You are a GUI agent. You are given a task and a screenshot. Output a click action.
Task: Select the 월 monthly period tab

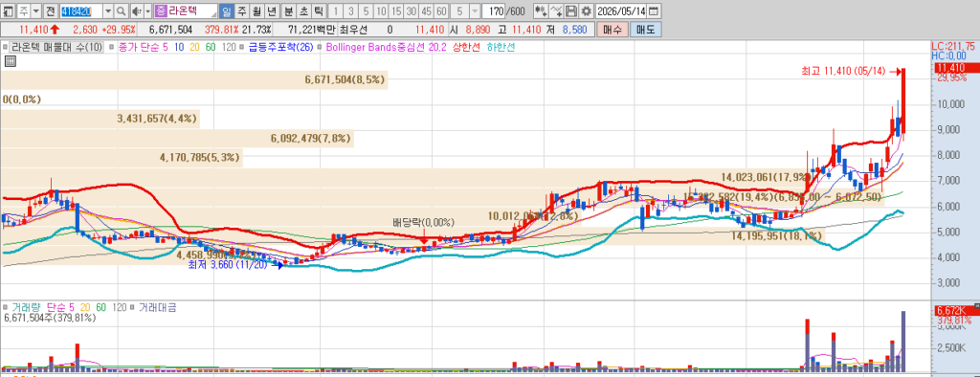[x=256, y=11]
